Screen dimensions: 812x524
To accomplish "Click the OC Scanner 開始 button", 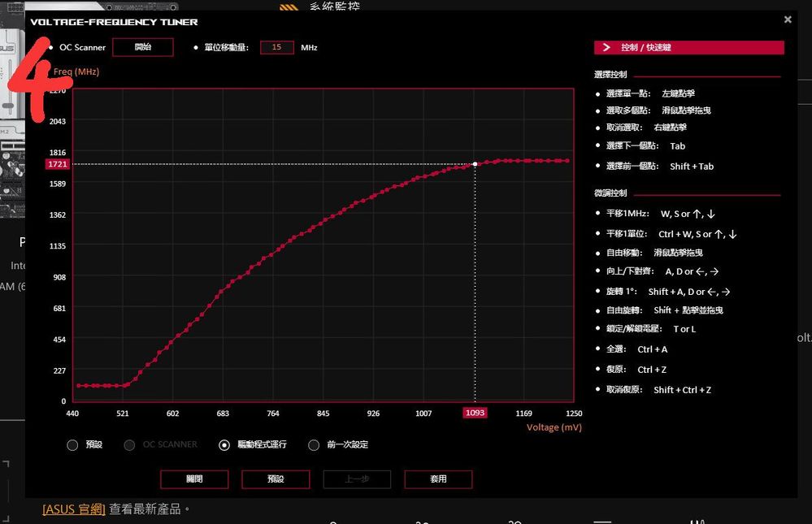I will [x=142, y=47].
